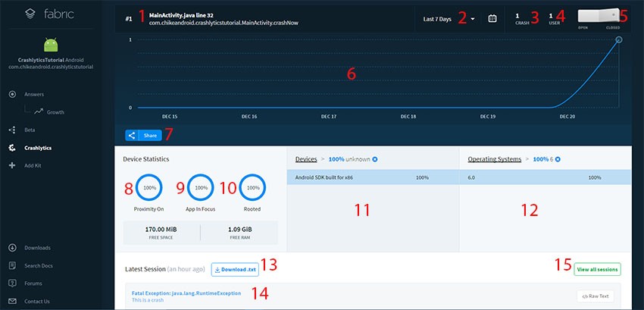Open Search Docs link

coord(38,265)
